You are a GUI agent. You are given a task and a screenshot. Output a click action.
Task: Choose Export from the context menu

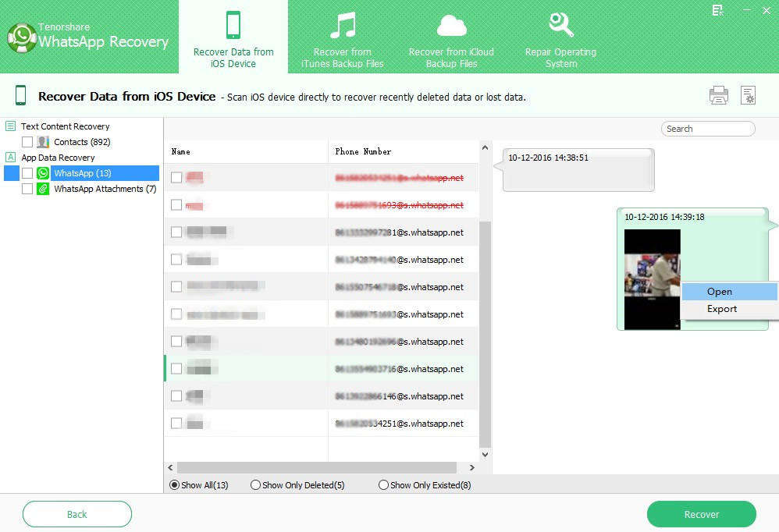tap(729, 309)
